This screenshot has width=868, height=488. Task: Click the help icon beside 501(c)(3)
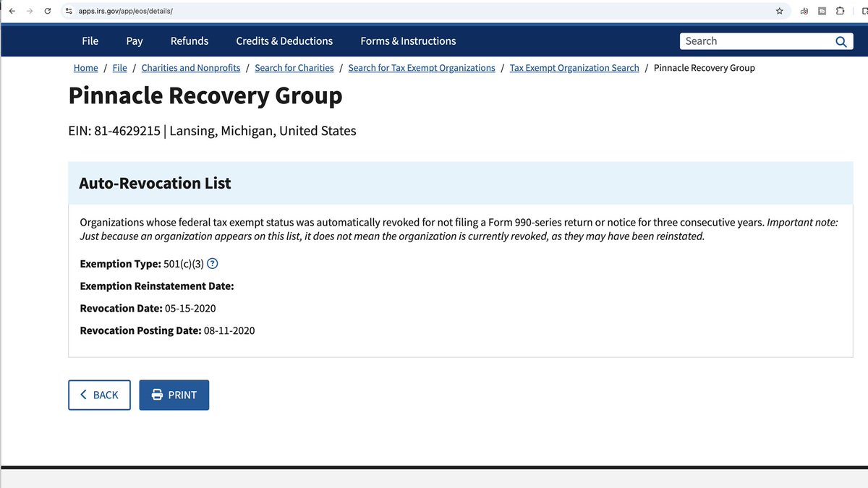pos(213,264)
